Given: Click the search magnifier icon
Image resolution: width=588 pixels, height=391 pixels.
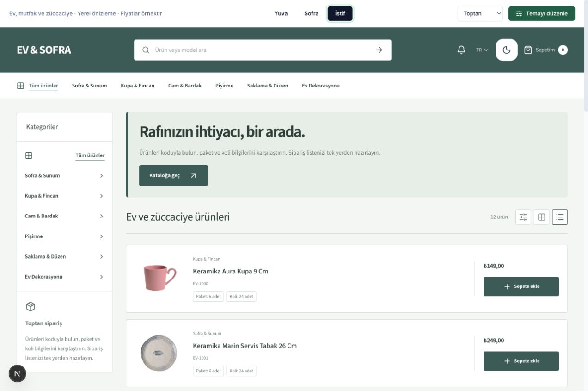Looking at the screenshot, I should pos(146,50).
